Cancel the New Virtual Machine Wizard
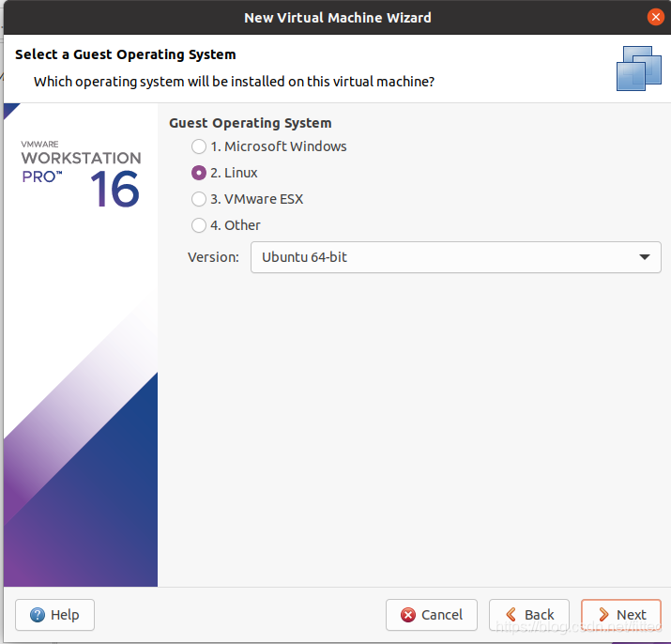Image resolution: width=671 pixels, height=644 pixels. (432, 615)
